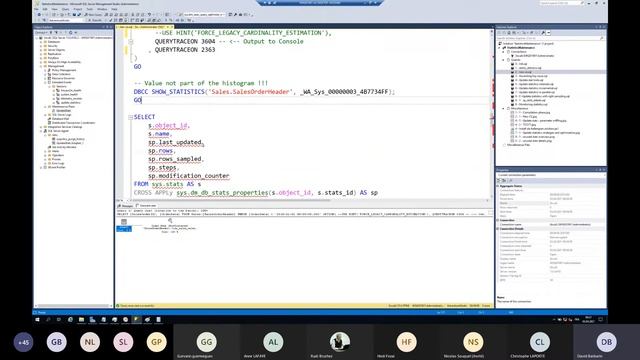Screen dimensions: 640x360
Task: Open the View menu
Action: 54,9
